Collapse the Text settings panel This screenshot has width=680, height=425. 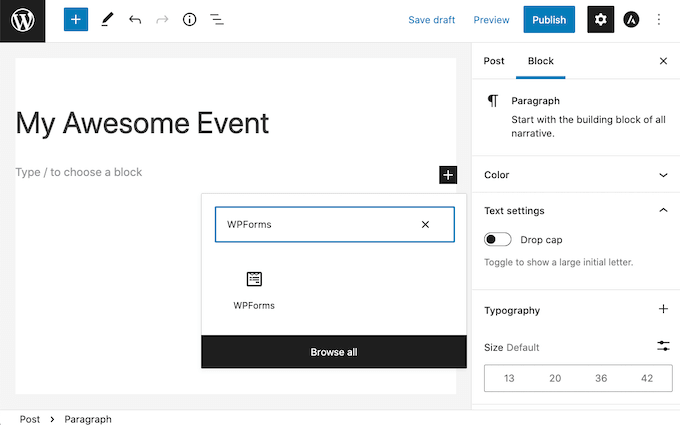pos(576,211)
